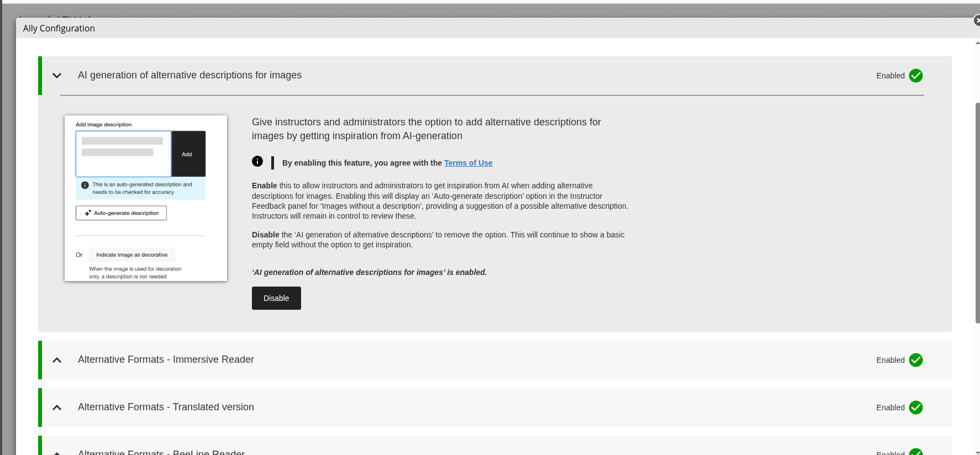Click the scroll down arrow of scrollbar
Image resolution: width=980 pixels, height=455 pixels.
click(x=977, y=452)
